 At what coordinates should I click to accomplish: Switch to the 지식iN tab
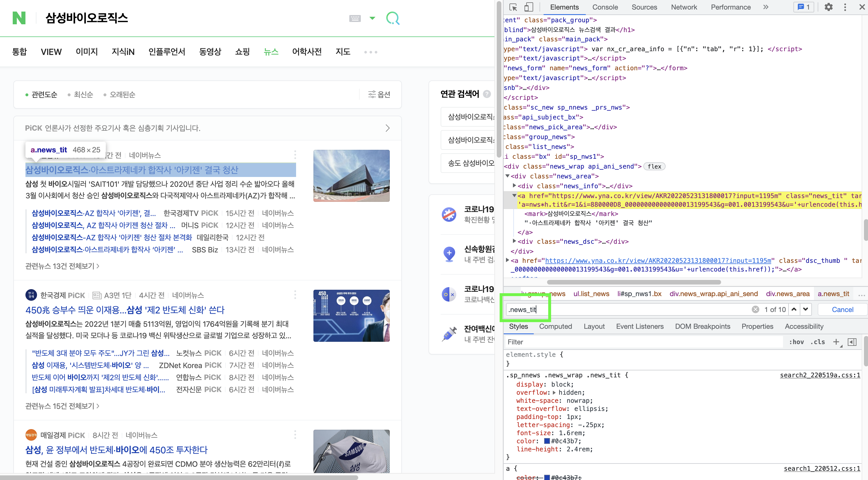click(x=123, y=52)
